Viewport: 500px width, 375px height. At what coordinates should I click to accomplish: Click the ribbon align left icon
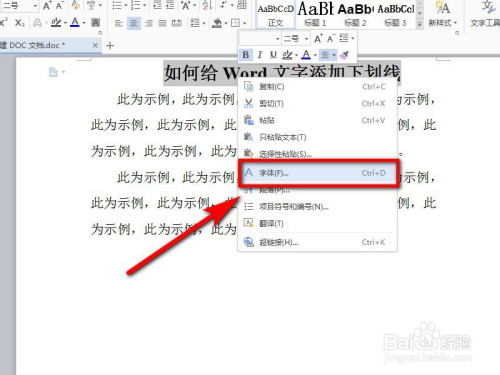[118, 23]
